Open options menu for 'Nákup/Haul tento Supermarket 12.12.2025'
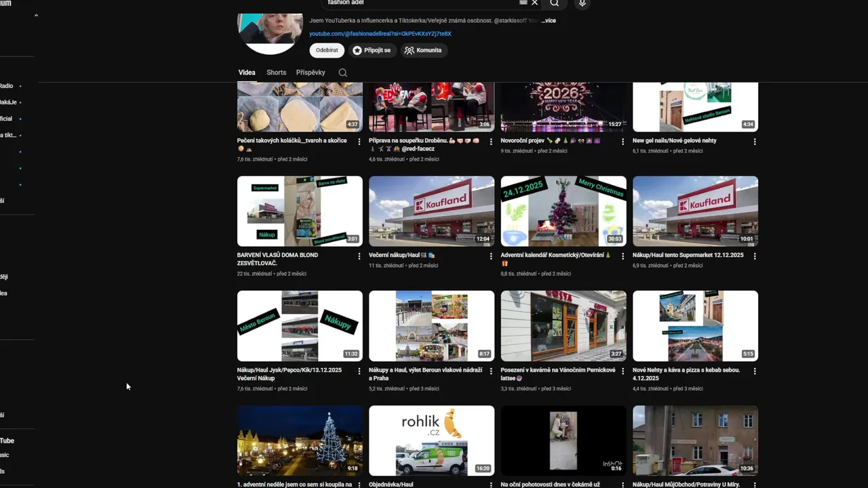The image size is (868, 488). click(755, 256)
